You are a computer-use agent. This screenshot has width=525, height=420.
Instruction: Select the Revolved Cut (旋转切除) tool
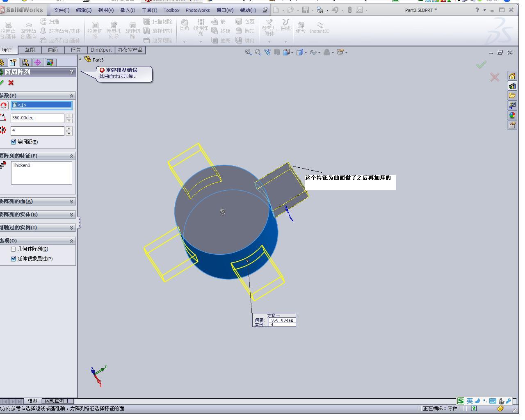pos(132,30)
